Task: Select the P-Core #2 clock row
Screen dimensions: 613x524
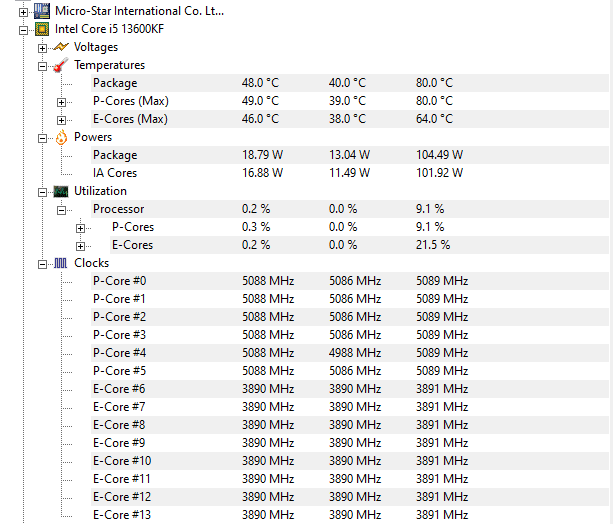Action: (x=350, y=317)
